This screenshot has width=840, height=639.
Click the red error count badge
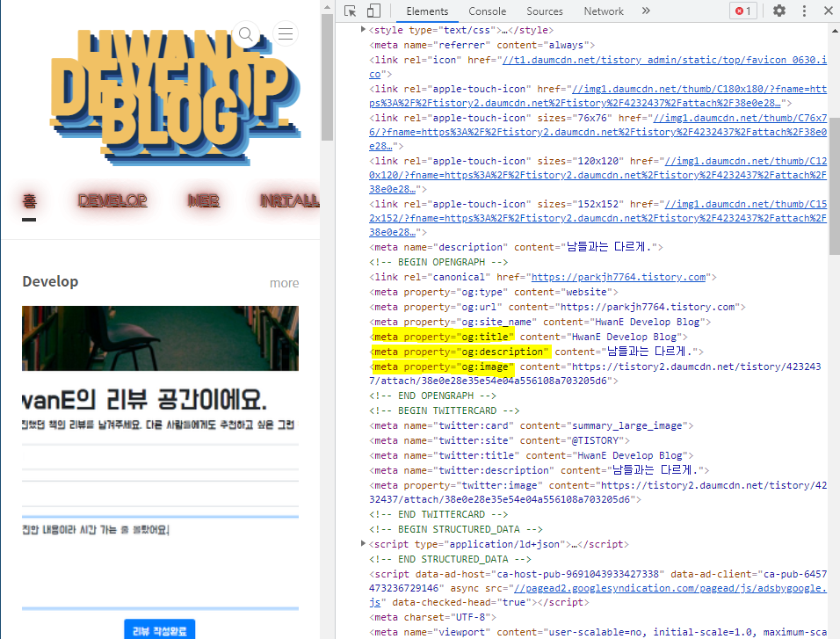(743, 11)
